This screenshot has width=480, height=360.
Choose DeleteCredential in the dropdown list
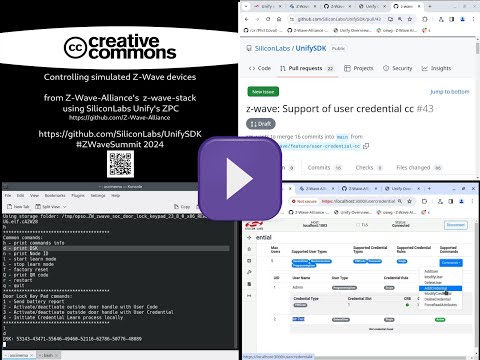click(x=437, y=299)
